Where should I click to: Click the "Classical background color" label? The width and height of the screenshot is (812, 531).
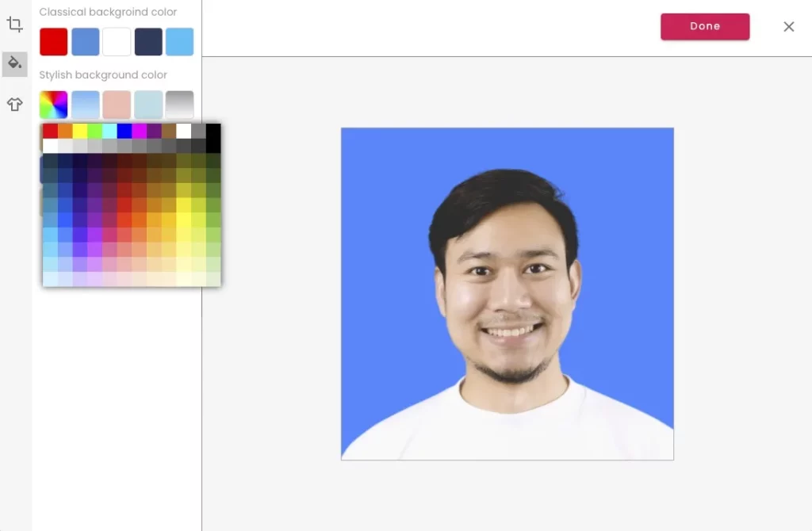pos(108,12)
